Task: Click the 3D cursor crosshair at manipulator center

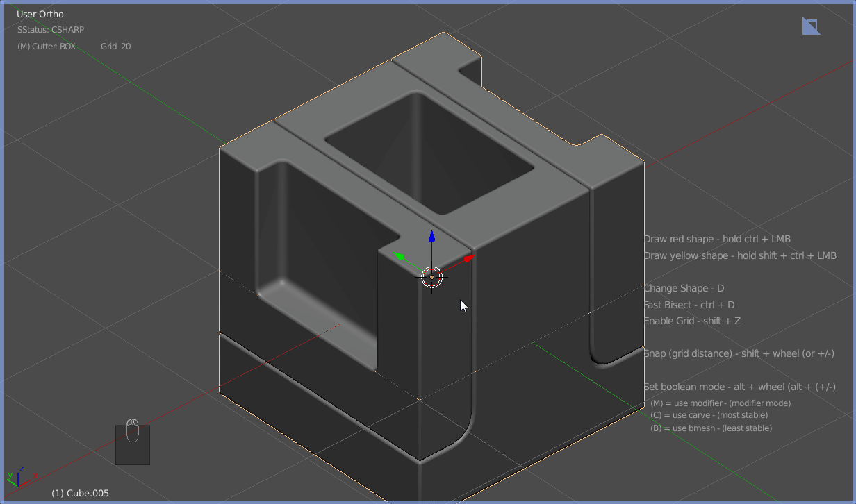Action: coord(431,278)
